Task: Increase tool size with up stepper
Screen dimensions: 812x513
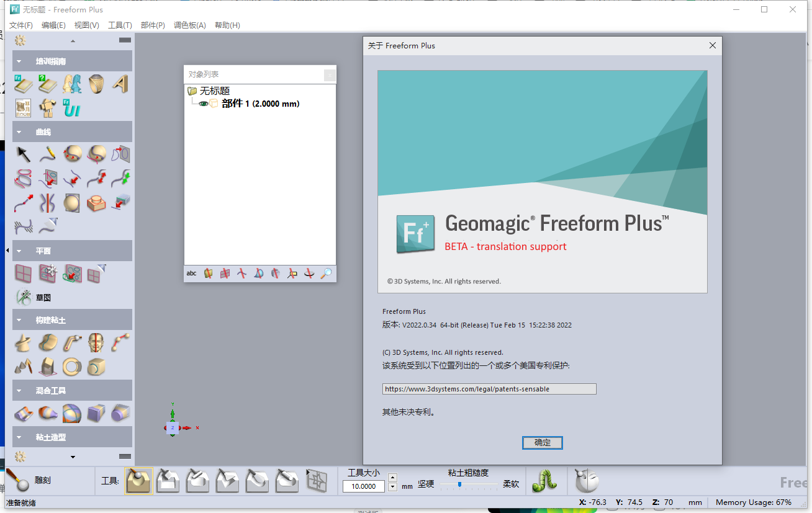Action: [x=392, y=477]
